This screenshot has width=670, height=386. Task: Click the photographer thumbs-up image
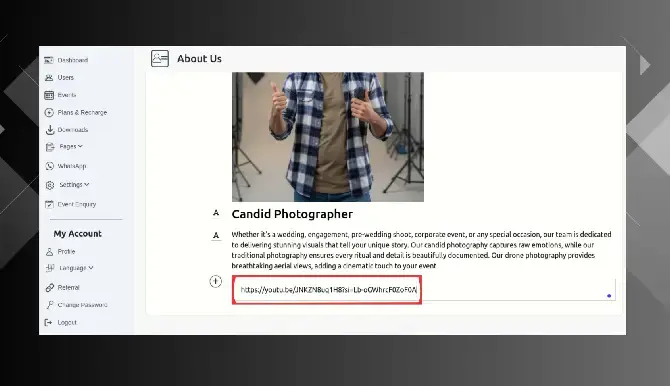tap(328, 137)
